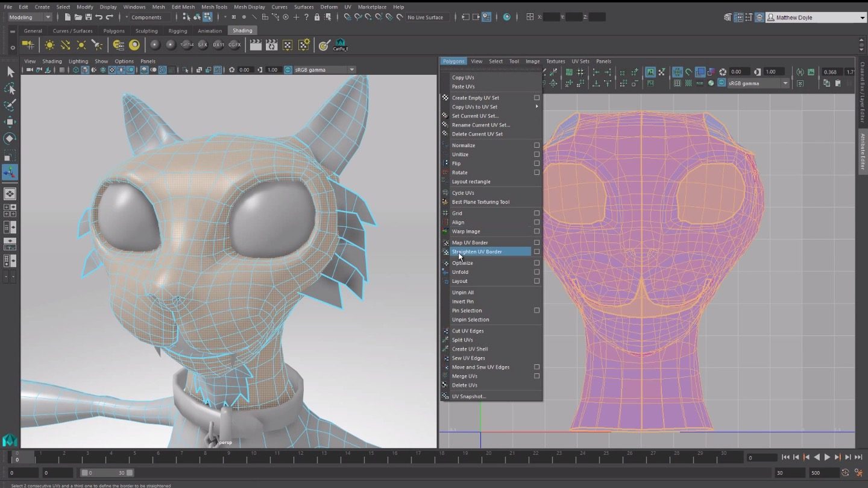Click the Save Scene disk icon
Viewport: 868px width, 488px height.
coord(89,17)
